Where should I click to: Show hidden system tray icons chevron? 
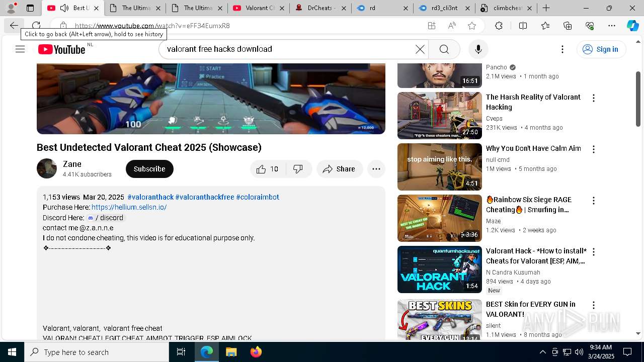(543, 352)
